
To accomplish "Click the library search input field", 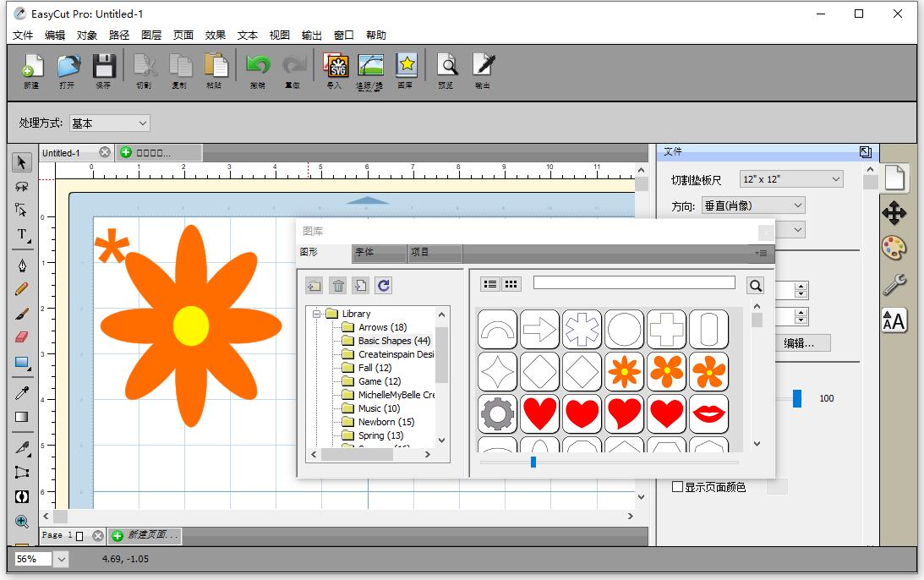I will click(634, 282).
